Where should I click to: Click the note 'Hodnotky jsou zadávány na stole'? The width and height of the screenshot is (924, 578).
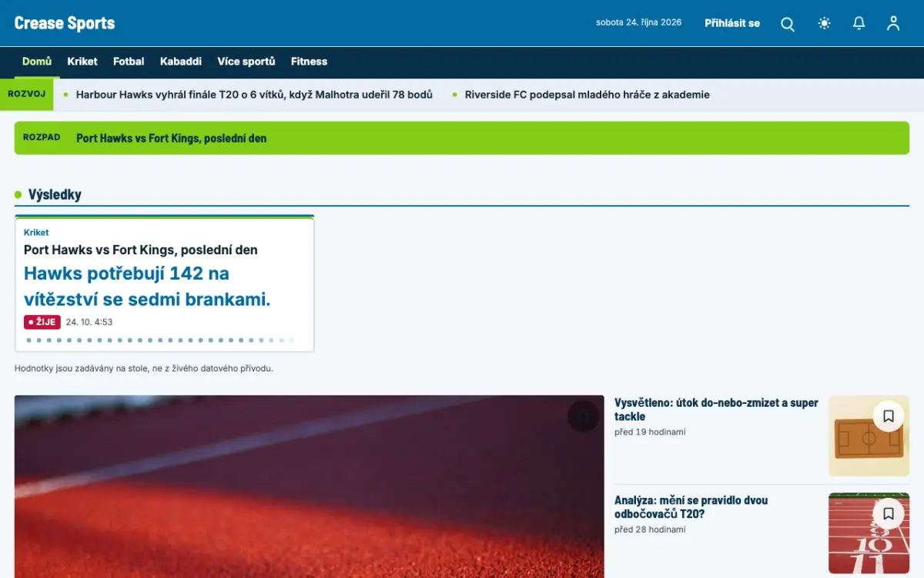coord(144,368)
